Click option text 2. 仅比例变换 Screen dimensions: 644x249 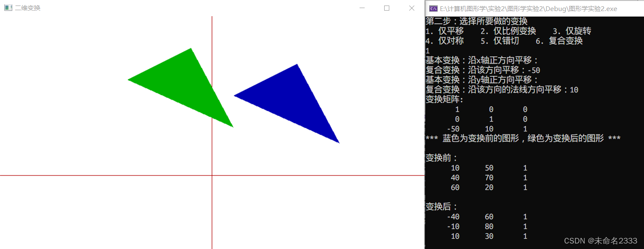tap(509, 31)
